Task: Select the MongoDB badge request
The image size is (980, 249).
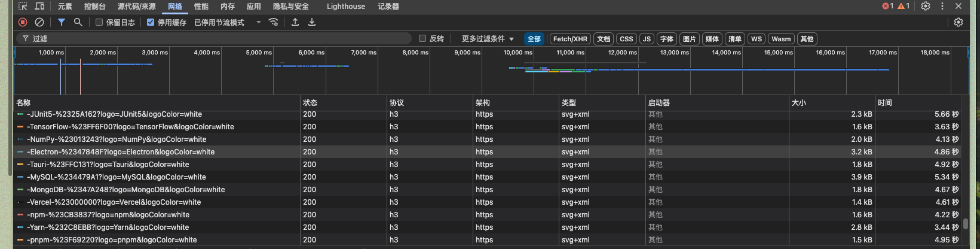Action: click(x=488, y=190)
